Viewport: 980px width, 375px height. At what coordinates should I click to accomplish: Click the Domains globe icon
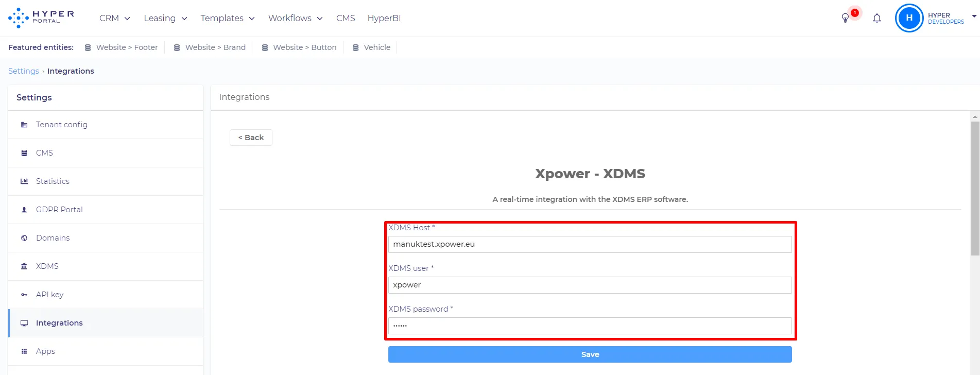[24, 238]
